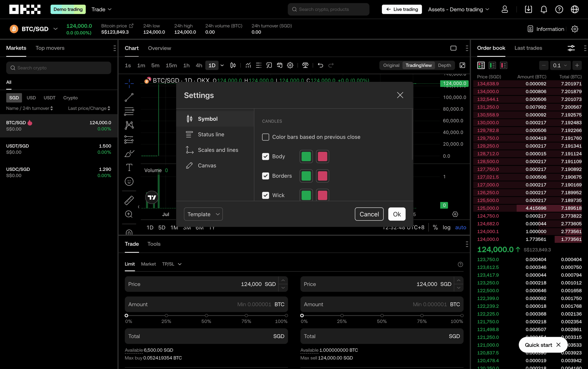Show sell-only order book view
Image resolution: width=588 pixels, height=369 pixels.
503,65
